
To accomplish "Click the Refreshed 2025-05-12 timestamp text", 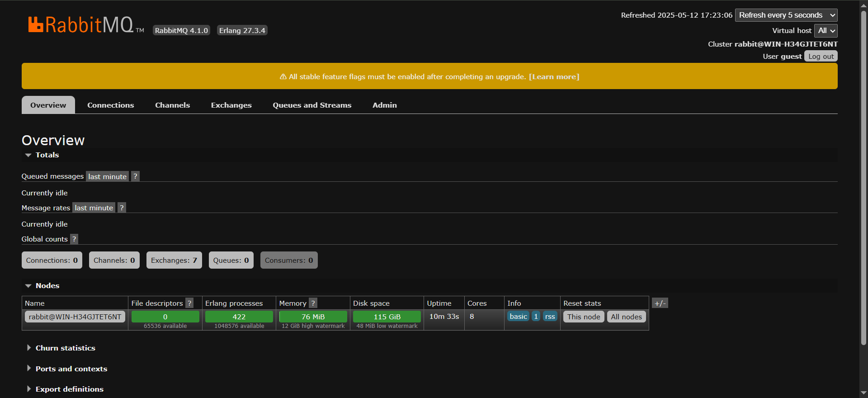I will [677, 15].
